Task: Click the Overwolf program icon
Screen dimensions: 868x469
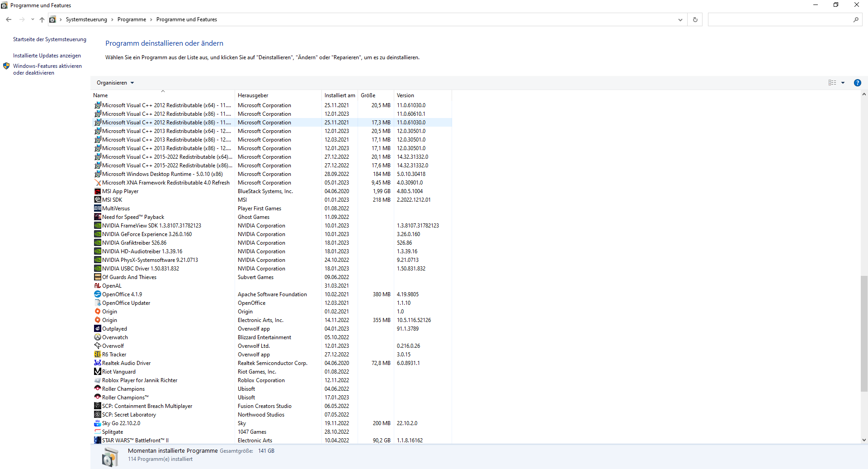Action: pyautogui.click(x=97, y=346)
